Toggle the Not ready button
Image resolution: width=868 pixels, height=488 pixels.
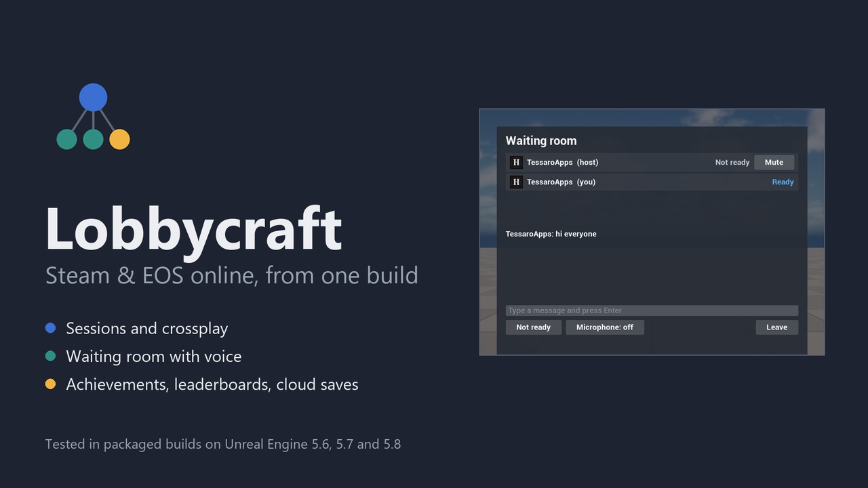pos(533,327)
